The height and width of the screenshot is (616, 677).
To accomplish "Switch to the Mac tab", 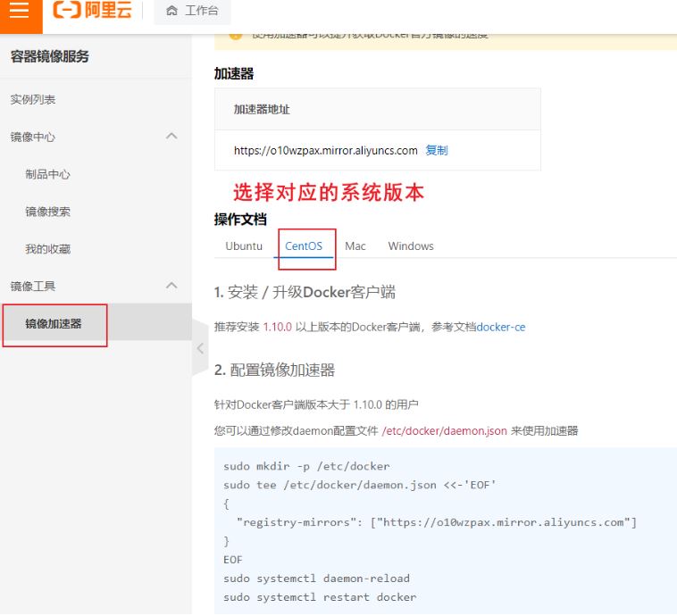I will (x=355, y=246).
